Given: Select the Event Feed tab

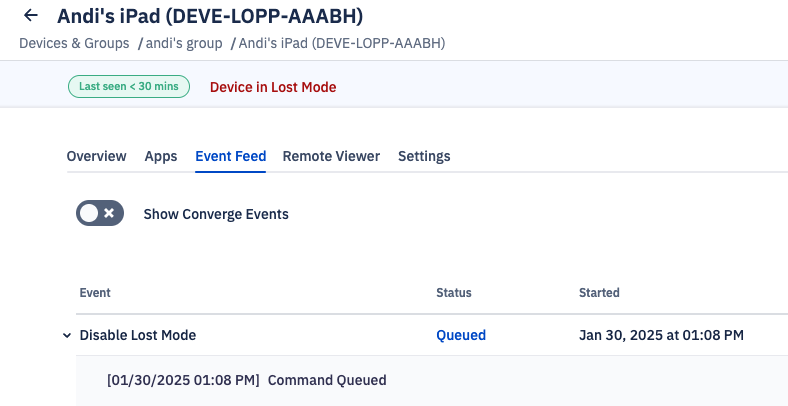Looking at the screenshot, I should click(230, 156).
